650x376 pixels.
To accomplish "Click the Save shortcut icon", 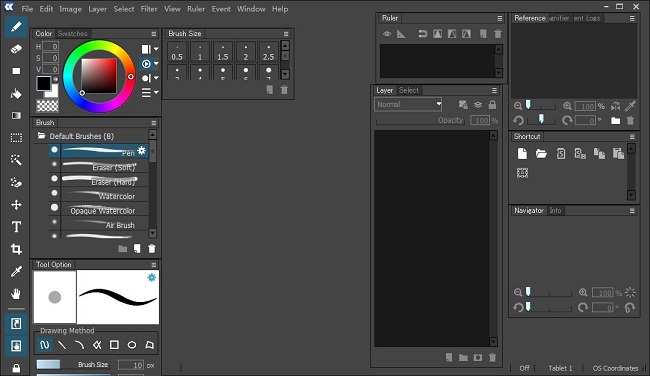I will 561,154.
